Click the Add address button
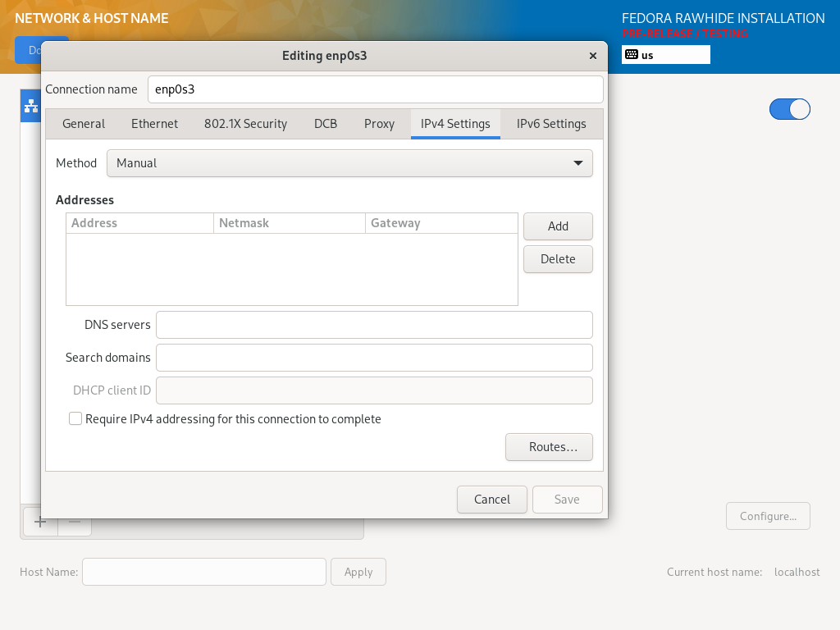Viewport: 840px width, 630px height. tap(558, 226)
